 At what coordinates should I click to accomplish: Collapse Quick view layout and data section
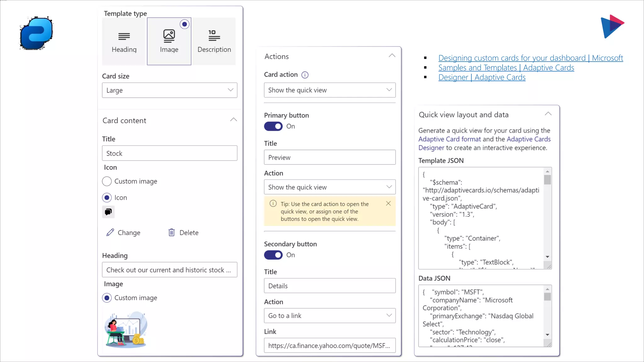pyautogui.click(x=548, y=114)
